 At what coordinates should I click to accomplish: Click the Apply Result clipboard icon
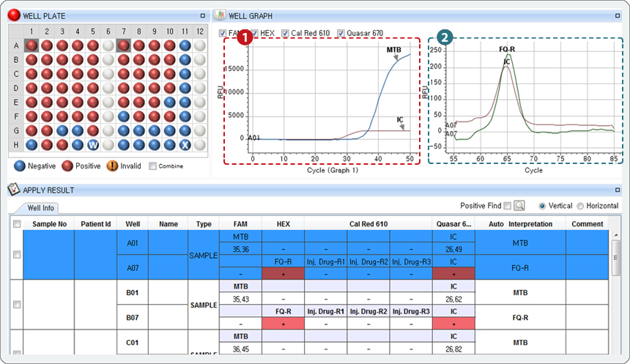pos(13,190)
